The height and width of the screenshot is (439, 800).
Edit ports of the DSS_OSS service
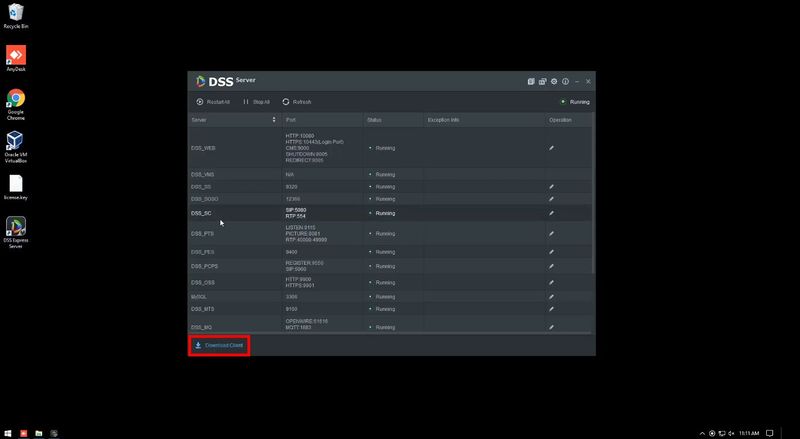[552, 283]
